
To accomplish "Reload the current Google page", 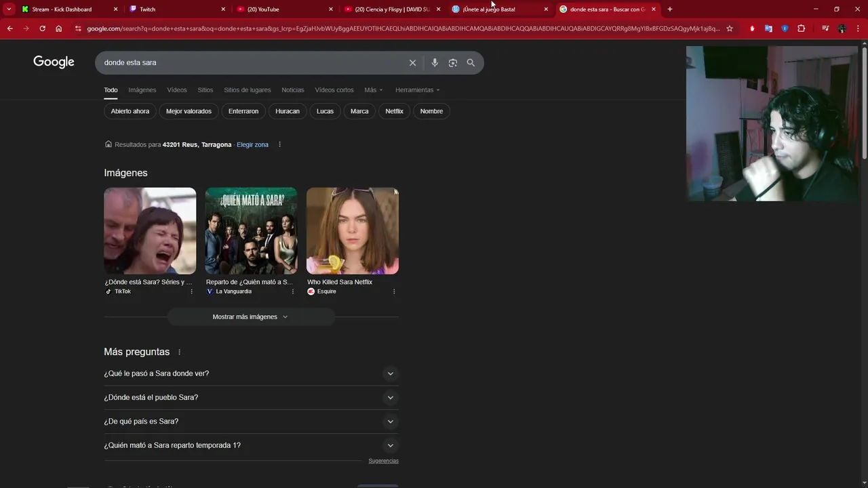I will pos(42,28).
